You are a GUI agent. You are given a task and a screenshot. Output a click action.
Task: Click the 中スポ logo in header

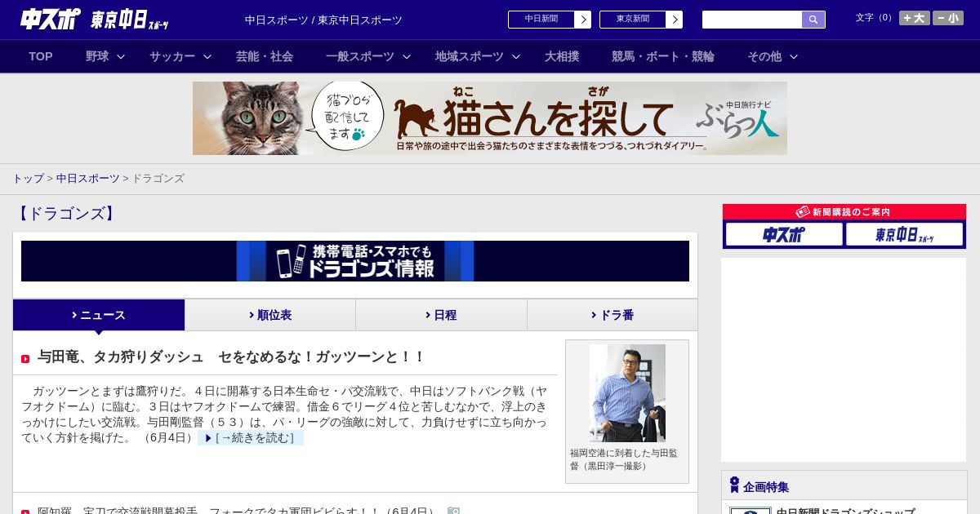(x=50, y=19)
